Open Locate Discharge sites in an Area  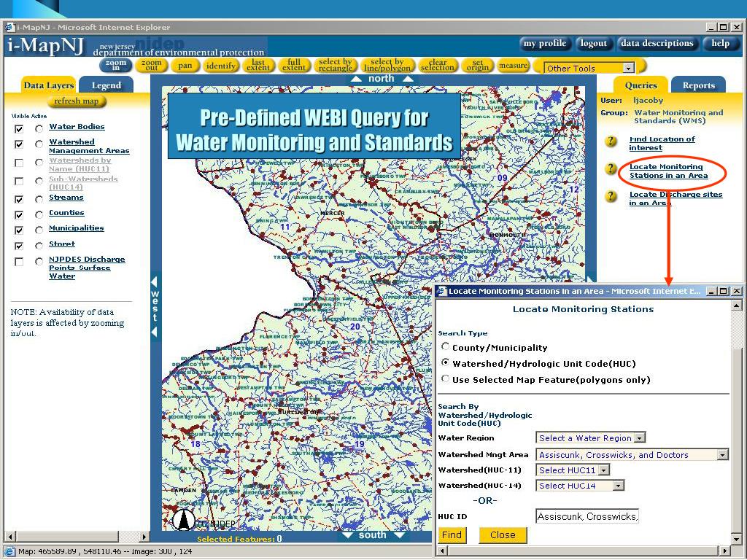pos(676,198)
